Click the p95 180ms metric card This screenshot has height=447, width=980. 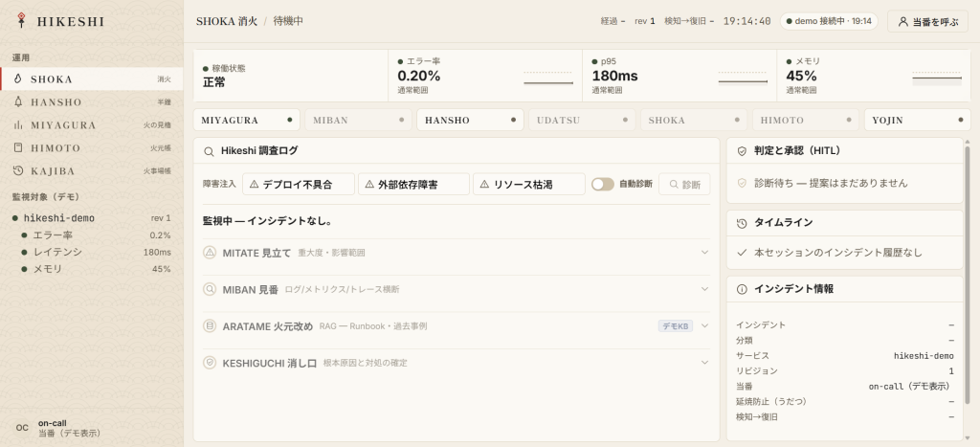[x=680, y=76]
